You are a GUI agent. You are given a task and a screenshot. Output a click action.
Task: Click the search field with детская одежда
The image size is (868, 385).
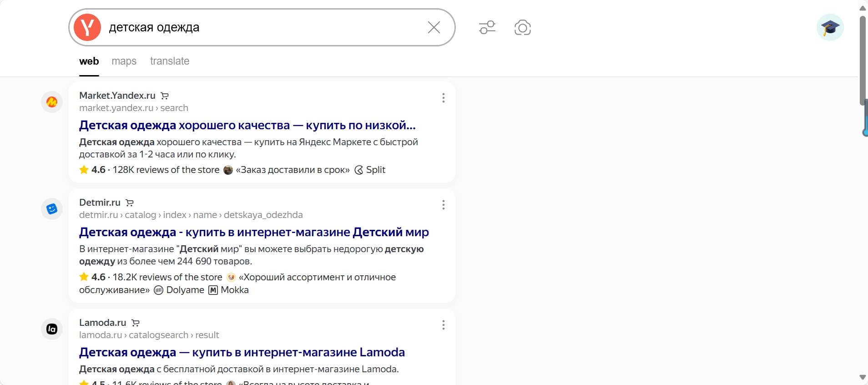click(262, 27)
